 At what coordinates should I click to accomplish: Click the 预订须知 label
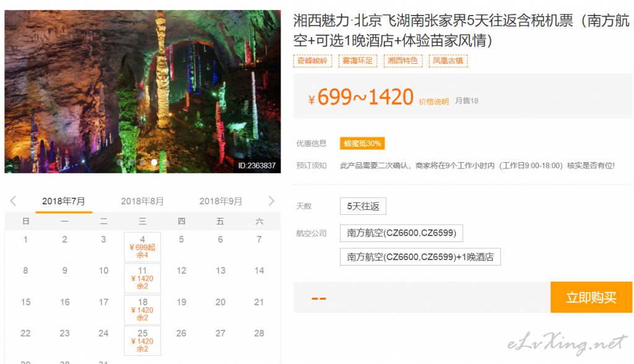coord(311,165)
